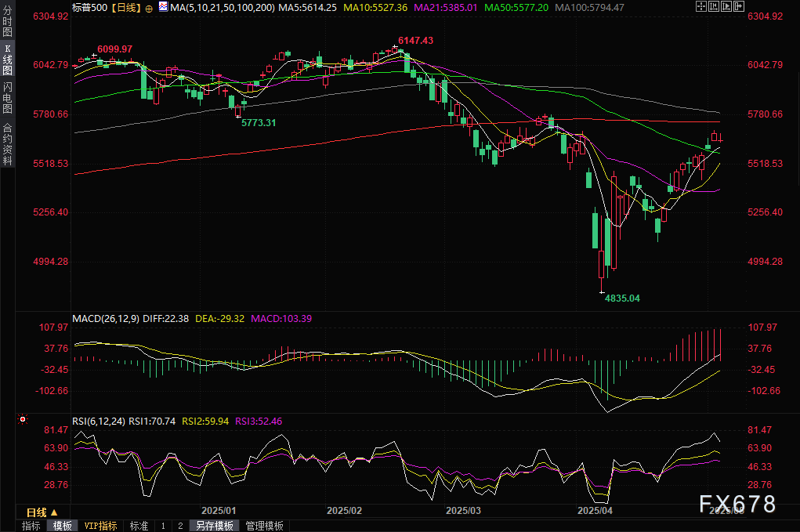Click the 管理模板 button
The width and height of the screenshot is (800, 532).
(264, 526)
